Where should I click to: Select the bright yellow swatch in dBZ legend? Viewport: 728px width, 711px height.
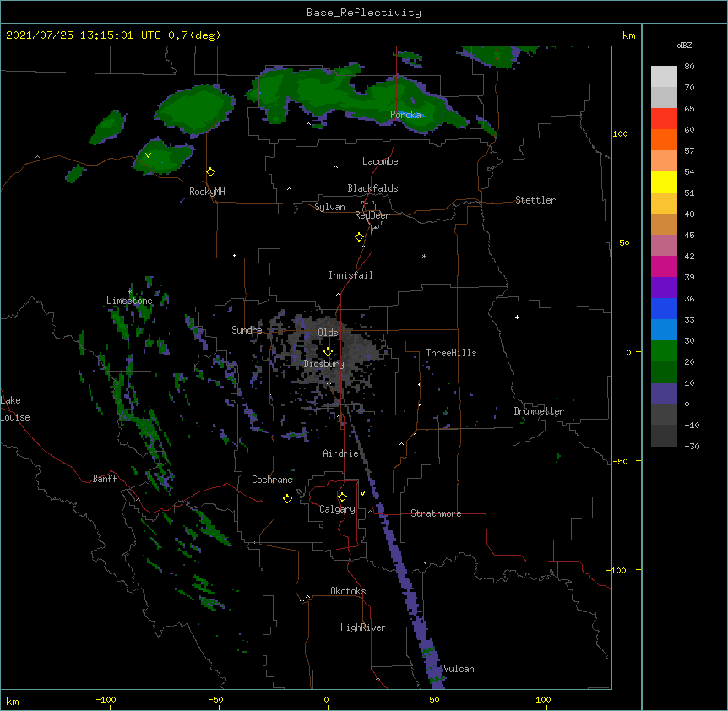coord(664,182)
